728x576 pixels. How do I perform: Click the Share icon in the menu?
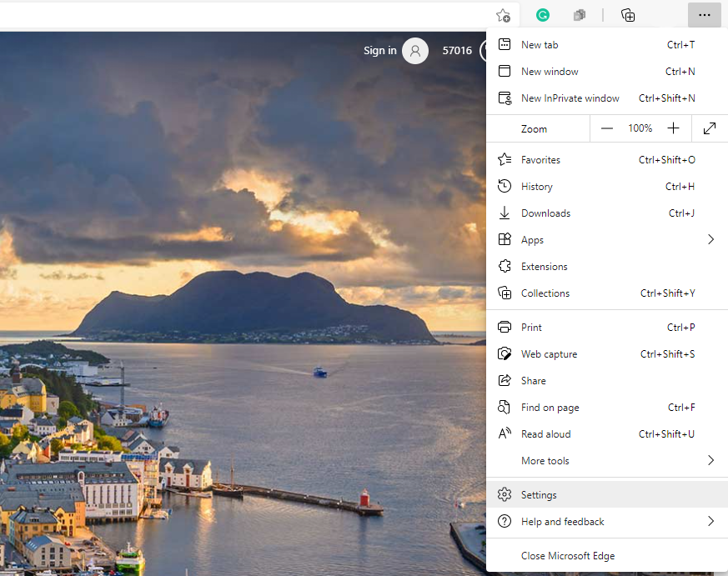click(x=504, y=380)
